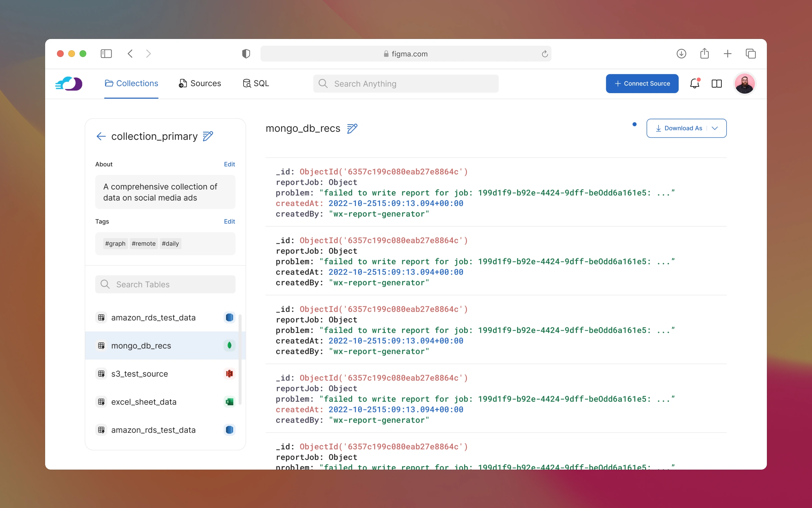Select the #daily tag
The height and width of the screenshot is (508, 812).
click(x=171, y=244)
